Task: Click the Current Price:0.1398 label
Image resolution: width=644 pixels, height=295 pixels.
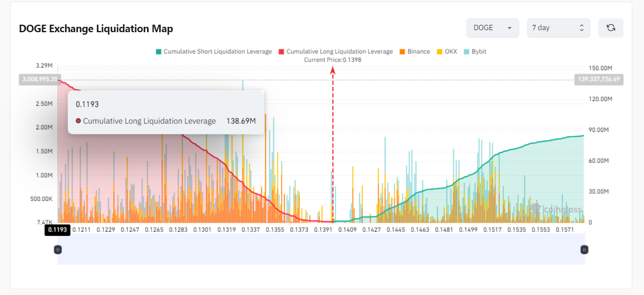Action: pos(332,60)
